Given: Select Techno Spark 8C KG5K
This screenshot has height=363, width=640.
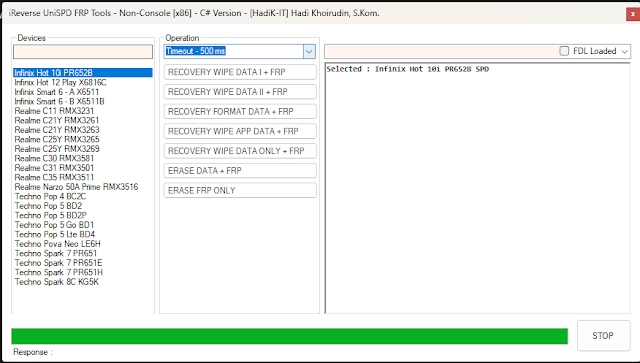Looking at the screenshot, I should pos(57,282).
